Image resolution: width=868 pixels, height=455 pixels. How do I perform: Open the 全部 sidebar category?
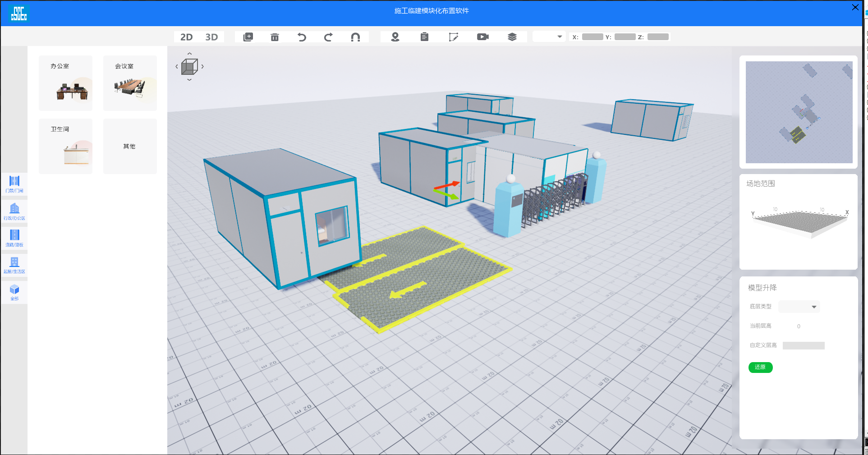14,292
